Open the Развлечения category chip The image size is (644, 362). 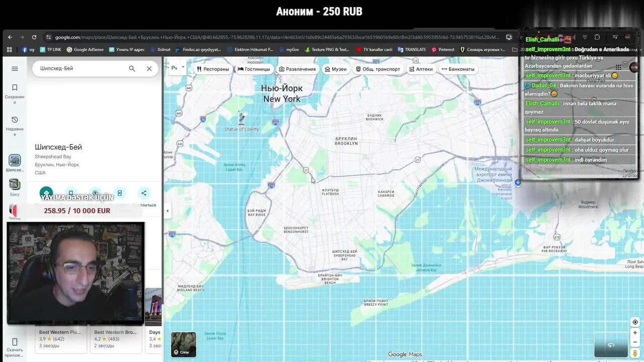(297, 69)
